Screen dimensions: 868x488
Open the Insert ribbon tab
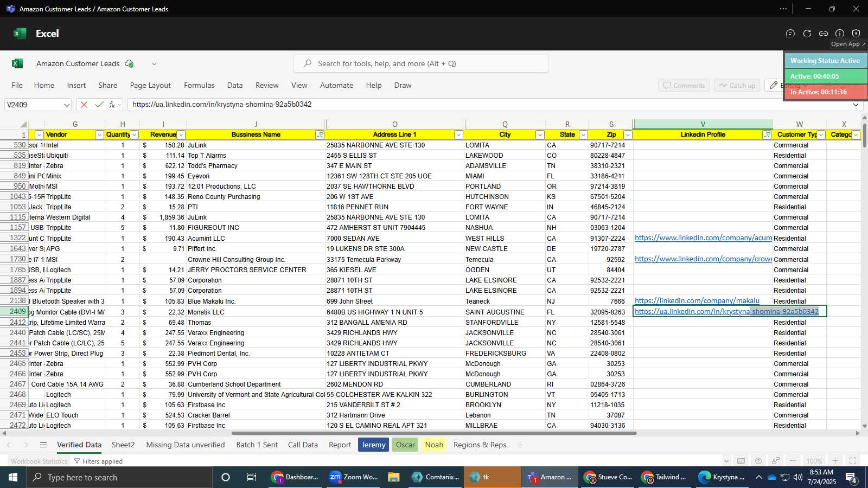(x=76, y=85)
